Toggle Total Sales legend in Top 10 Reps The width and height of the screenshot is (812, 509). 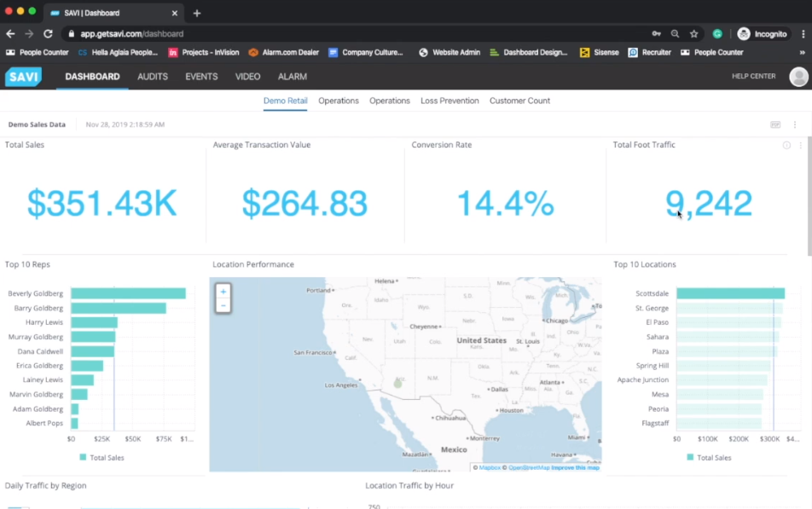click(101, 458)
